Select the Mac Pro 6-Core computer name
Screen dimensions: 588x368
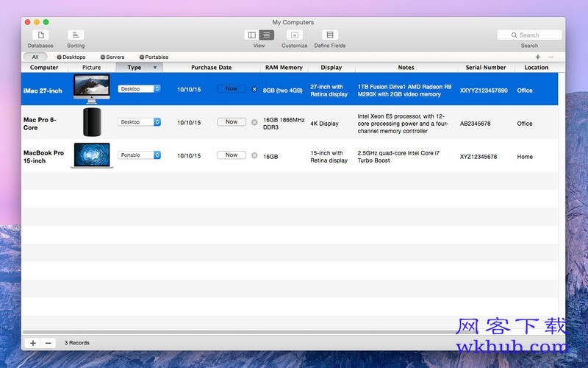pyautogui.click(x=40, y=124)
